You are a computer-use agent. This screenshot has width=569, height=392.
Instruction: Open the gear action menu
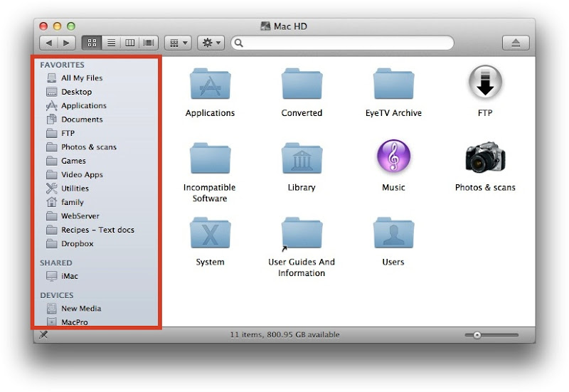point(211,43)
